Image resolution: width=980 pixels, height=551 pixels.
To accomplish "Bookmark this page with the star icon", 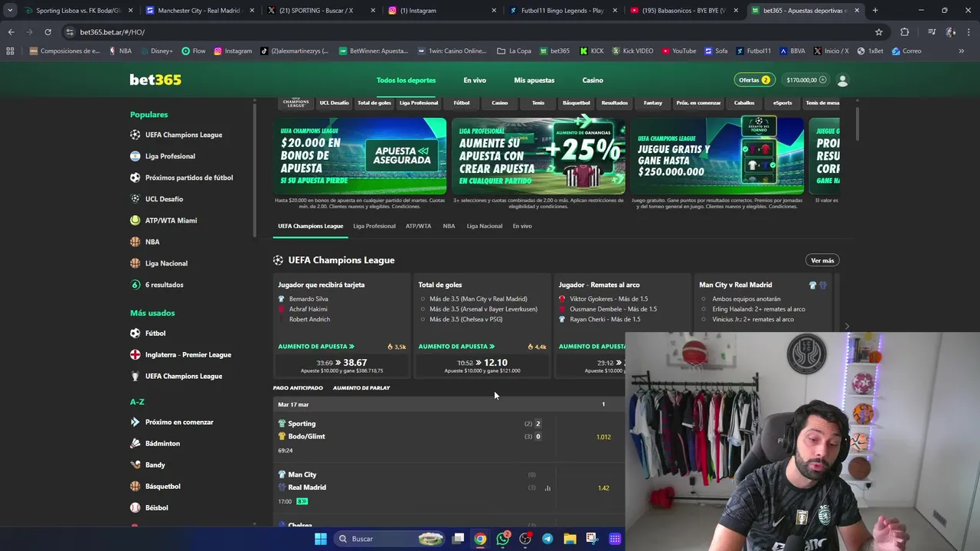I will [x=879, y=32].
